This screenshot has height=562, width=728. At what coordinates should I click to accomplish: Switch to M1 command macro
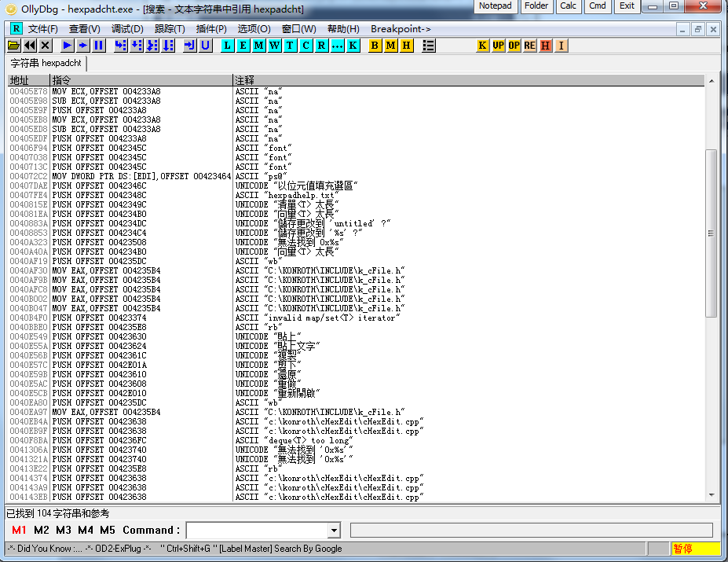(x=19, y=530)
